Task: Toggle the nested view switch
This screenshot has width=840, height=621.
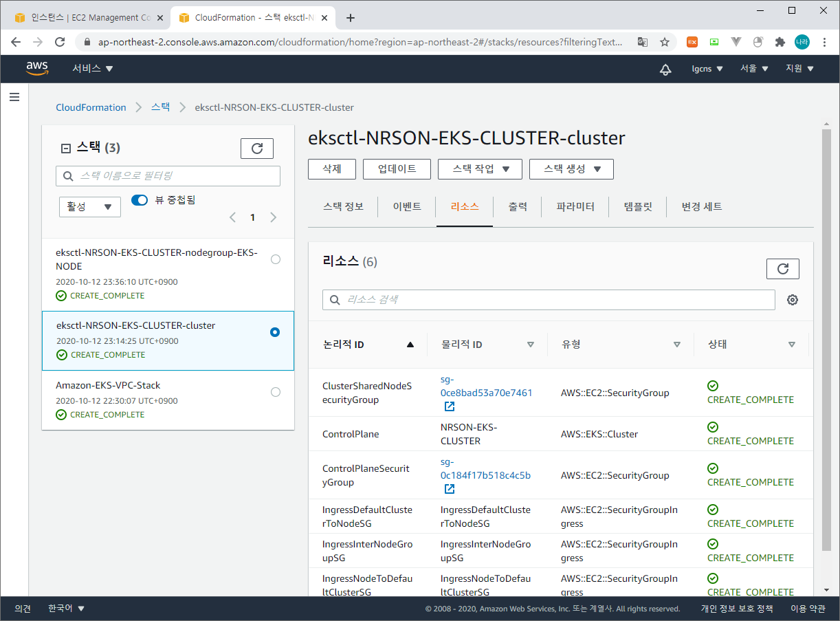Action: [x=140, y=200]
